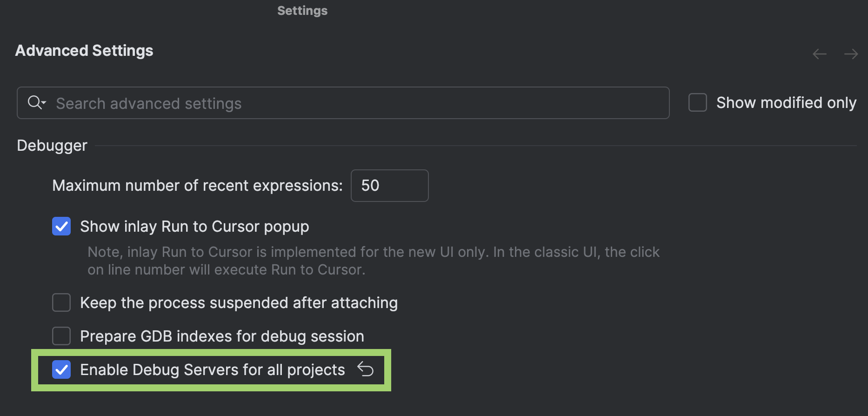Revert the Enable Debug Servers setting
The height and width of the screenshot is (416, 868).
click(366, 369)
